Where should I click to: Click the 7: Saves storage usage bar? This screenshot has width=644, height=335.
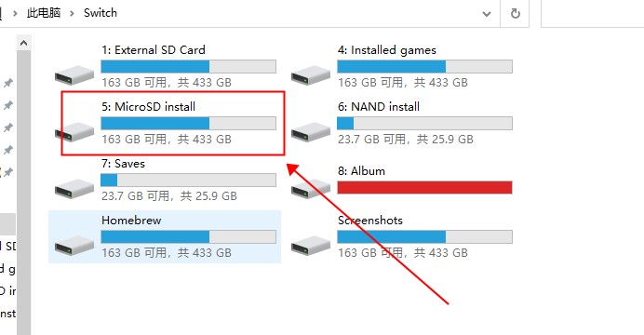click(189, 180)
